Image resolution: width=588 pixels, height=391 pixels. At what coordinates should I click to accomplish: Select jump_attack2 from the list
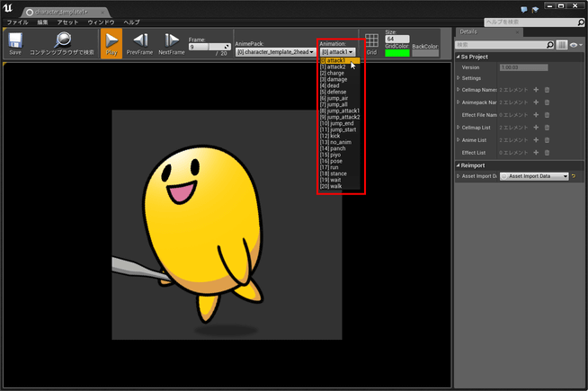point(340,117)
